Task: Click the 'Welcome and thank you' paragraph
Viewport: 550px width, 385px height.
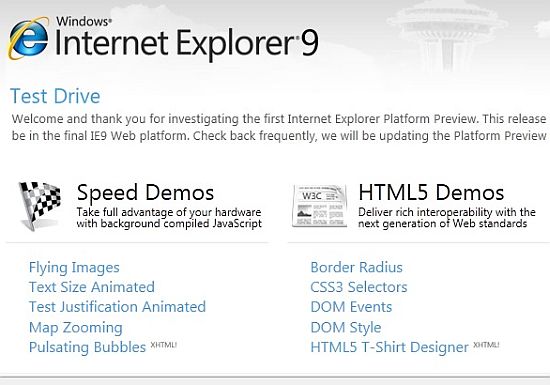Action: pyautogui.click(x=279, y=127)
